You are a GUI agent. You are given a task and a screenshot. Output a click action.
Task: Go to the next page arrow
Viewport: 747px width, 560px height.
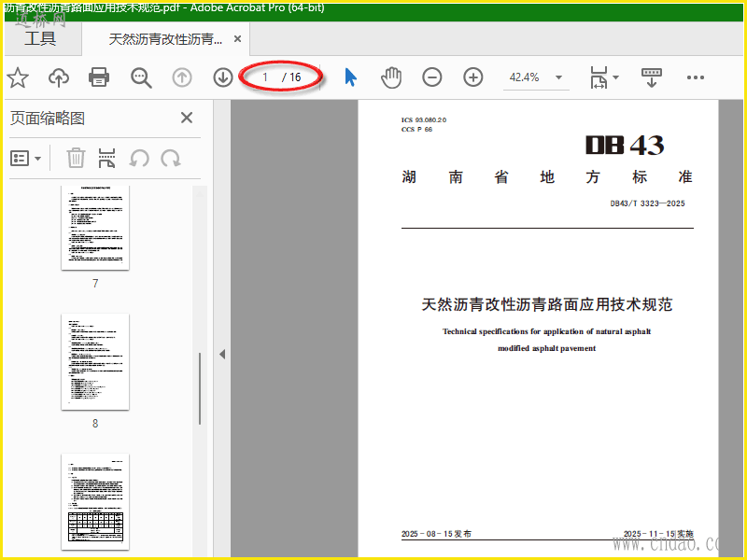tap(223, 77)
